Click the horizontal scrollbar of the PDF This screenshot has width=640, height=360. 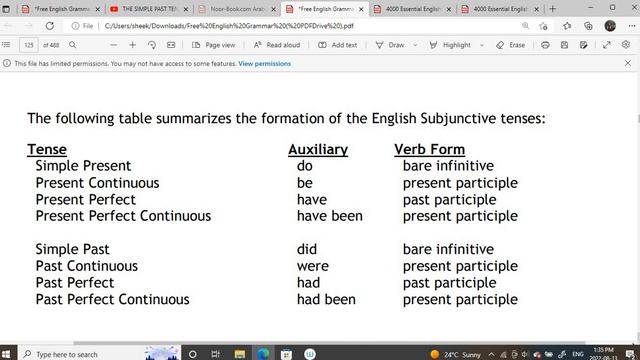click(329, 343)
